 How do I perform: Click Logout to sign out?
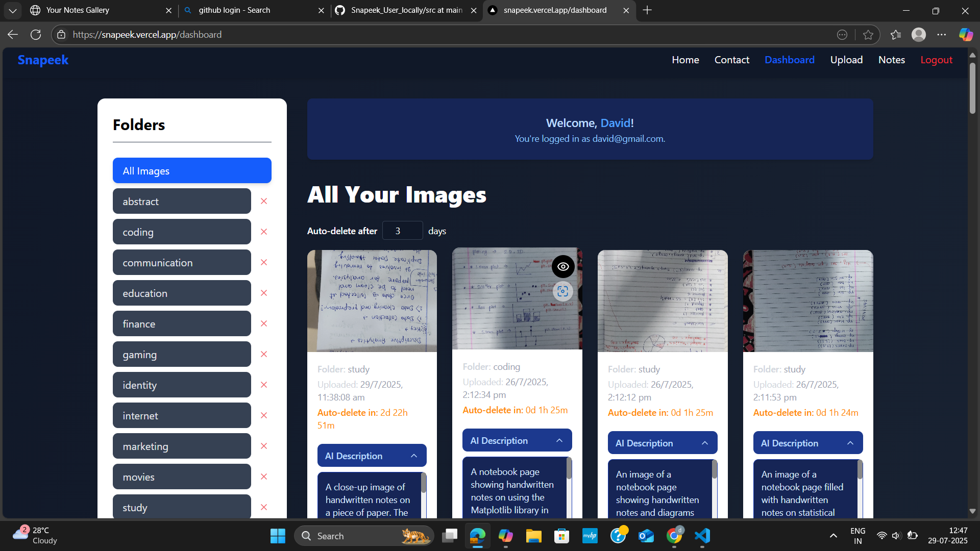click(x=936, y=60)
